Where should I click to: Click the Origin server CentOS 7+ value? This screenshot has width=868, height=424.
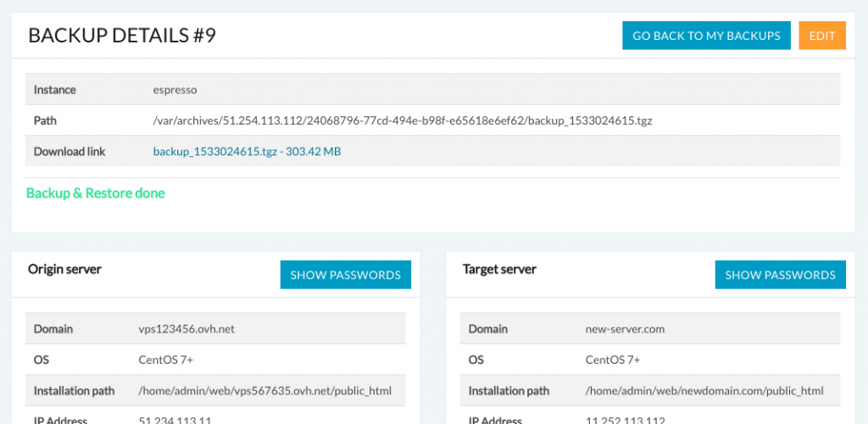tap(166, 360)
